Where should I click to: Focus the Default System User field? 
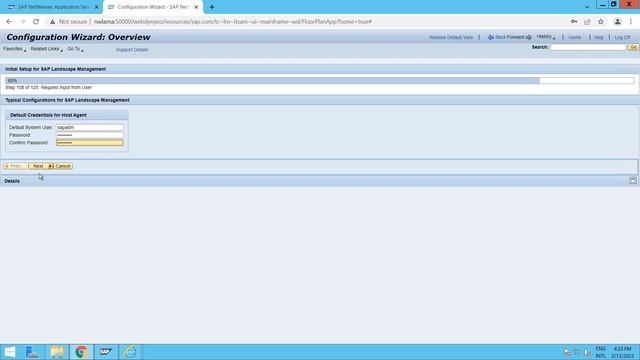pyautogui.click(x=89, y=127)
